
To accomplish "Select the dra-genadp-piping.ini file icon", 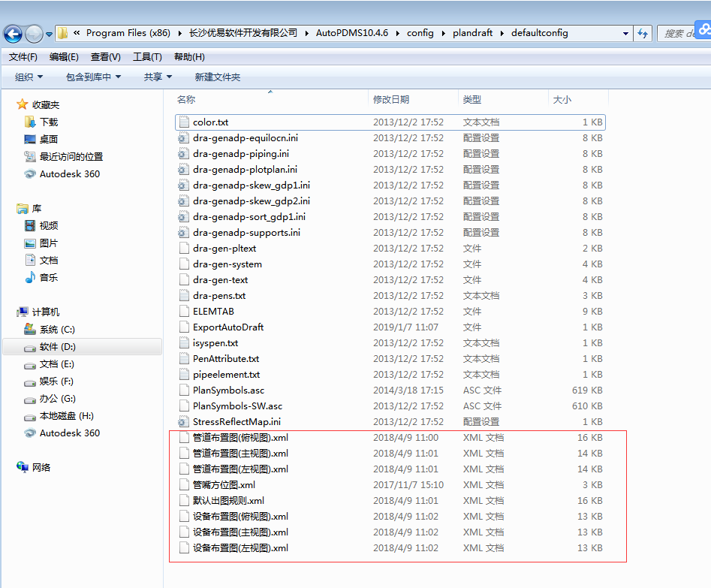I will tap(183, 154).
